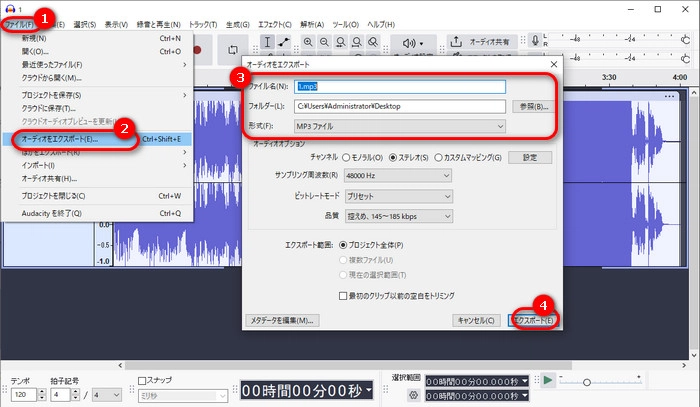Open the 形式 MP3 ファイル dropdown

click(400, 126)
